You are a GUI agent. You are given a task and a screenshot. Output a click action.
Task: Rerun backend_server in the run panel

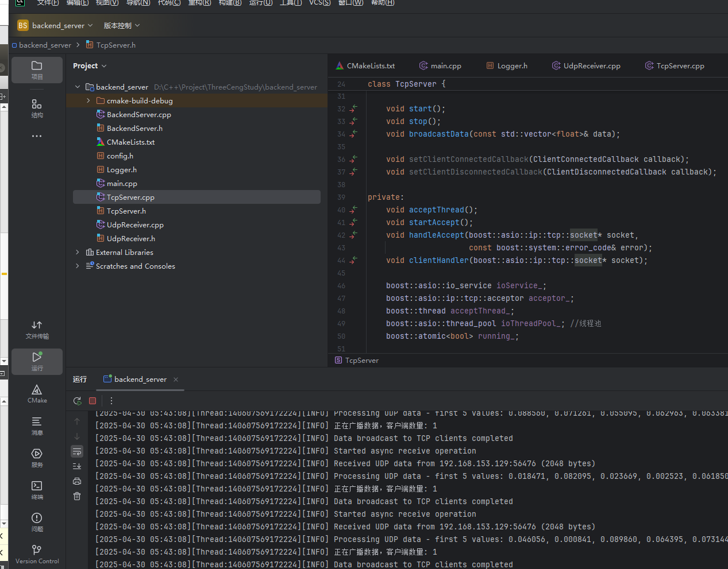pyautogui.click(x=78, y=401)
